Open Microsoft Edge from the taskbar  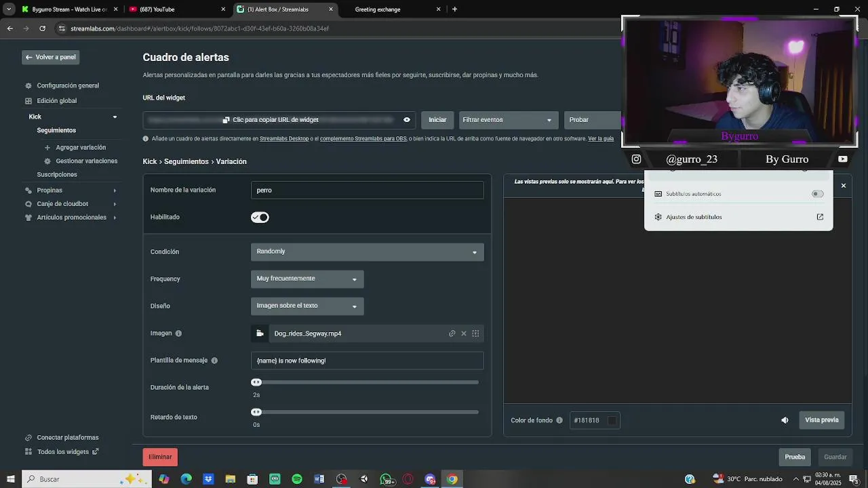pos(186,479)
